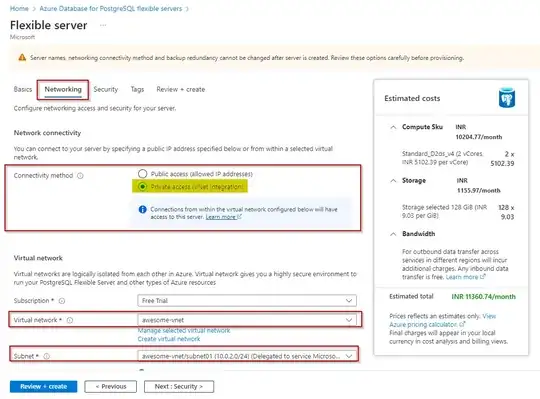The height and width of the screenshot is (399, 540).
Task: Click the Network connectivity heading
Action: 47,133
